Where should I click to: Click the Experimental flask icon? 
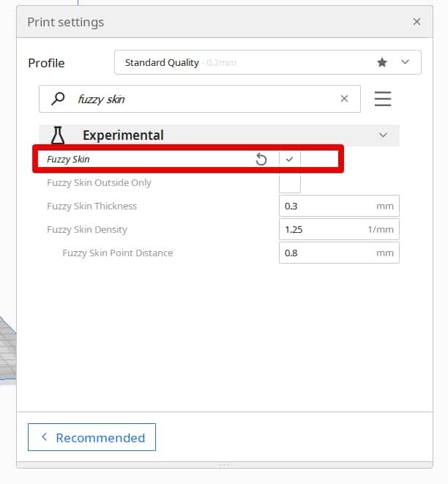[58, 135]
